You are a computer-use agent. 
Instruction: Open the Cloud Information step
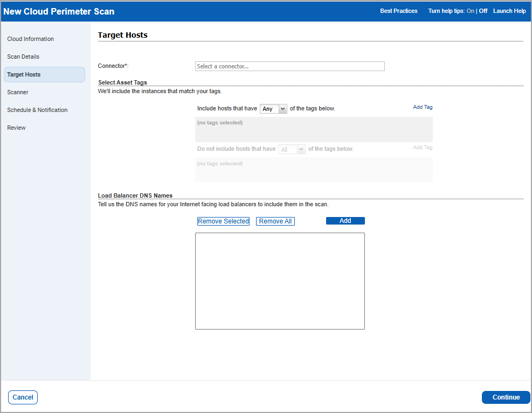[31, 39]
